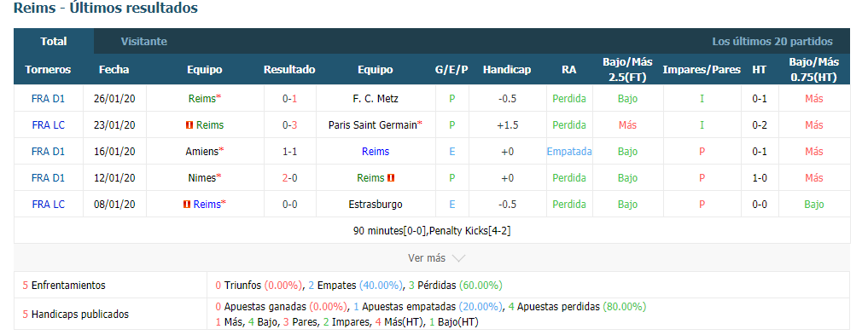The height and width of the screenshot is (335, 868).
Task: Click red card icon after Reims in Nimes match
Action: click(x=391, y=178)
